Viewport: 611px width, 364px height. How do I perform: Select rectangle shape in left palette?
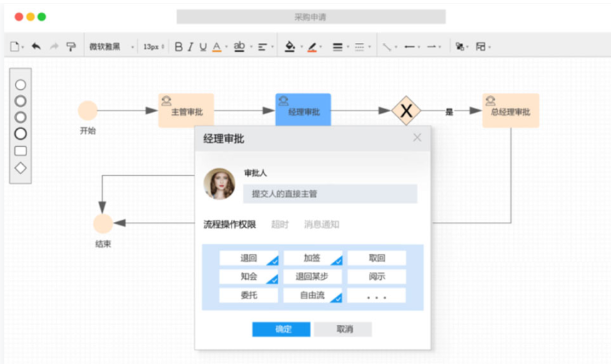pos(21,151)
